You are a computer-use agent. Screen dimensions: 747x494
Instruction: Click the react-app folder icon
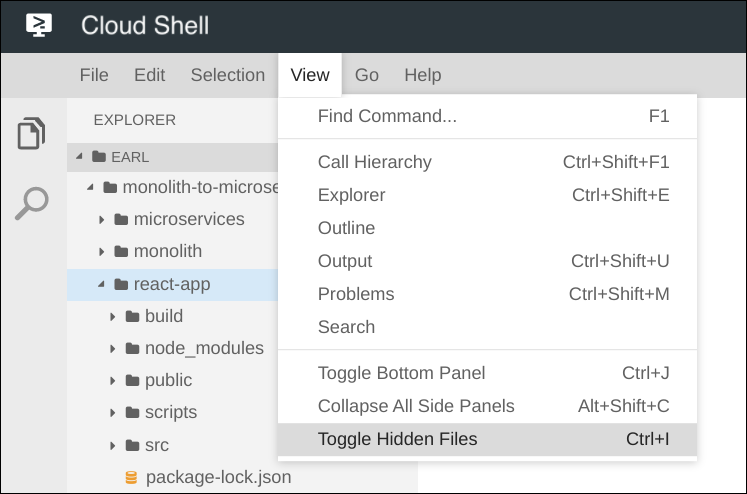tap(122, 284)
